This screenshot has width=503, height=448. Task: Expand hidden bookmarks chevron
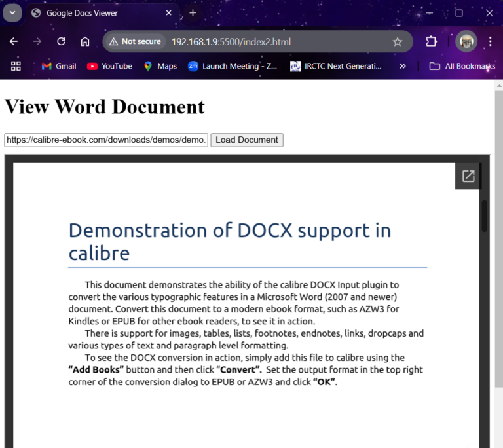click(403, 66)
